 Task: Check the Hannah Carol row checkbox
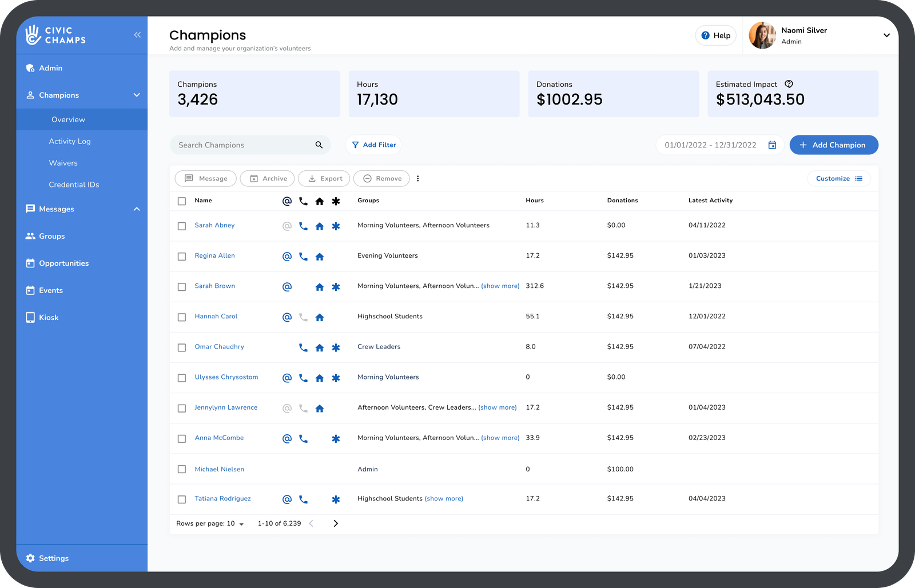pos(182,317)
